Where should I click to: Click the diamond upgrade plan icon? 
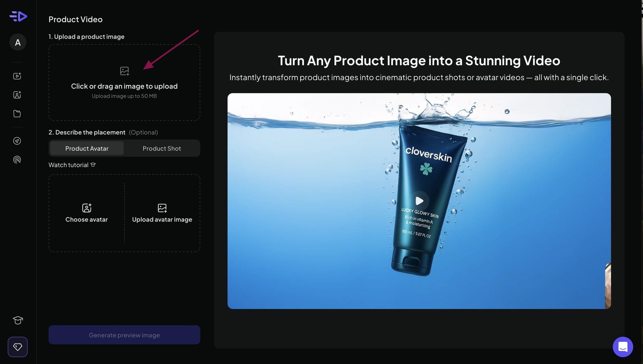[x=18, y=347]
